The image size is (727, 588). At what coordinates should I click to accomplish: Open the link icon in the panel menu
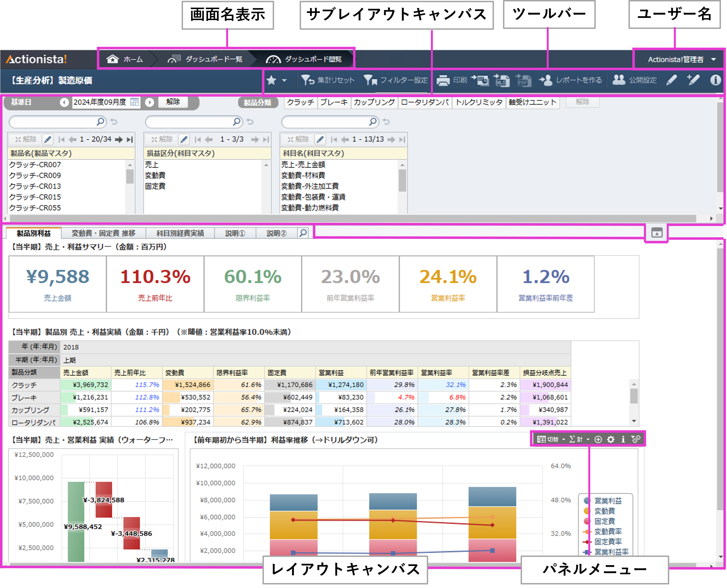point(636,439)
